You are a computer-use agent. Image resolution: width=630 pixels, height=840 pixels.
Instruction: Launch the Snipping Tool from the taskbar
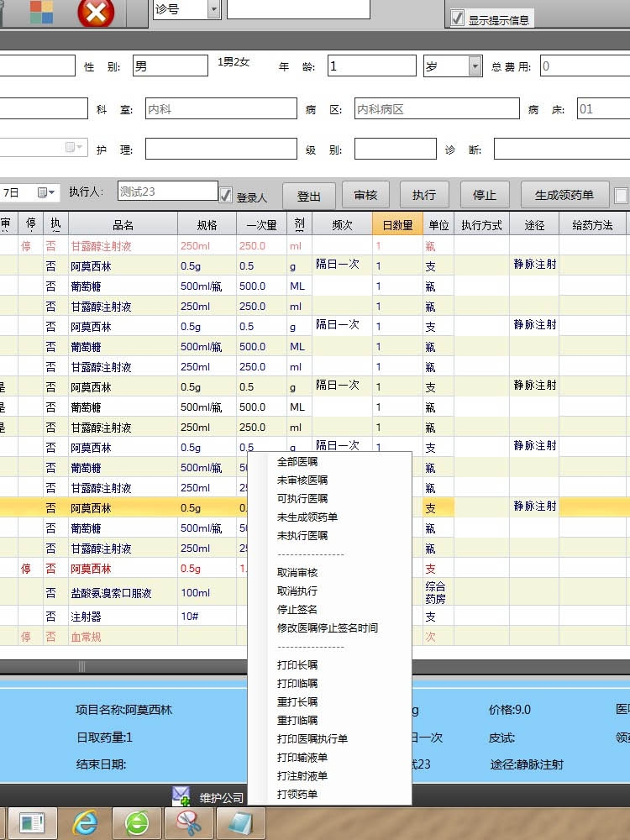[189, 823]
